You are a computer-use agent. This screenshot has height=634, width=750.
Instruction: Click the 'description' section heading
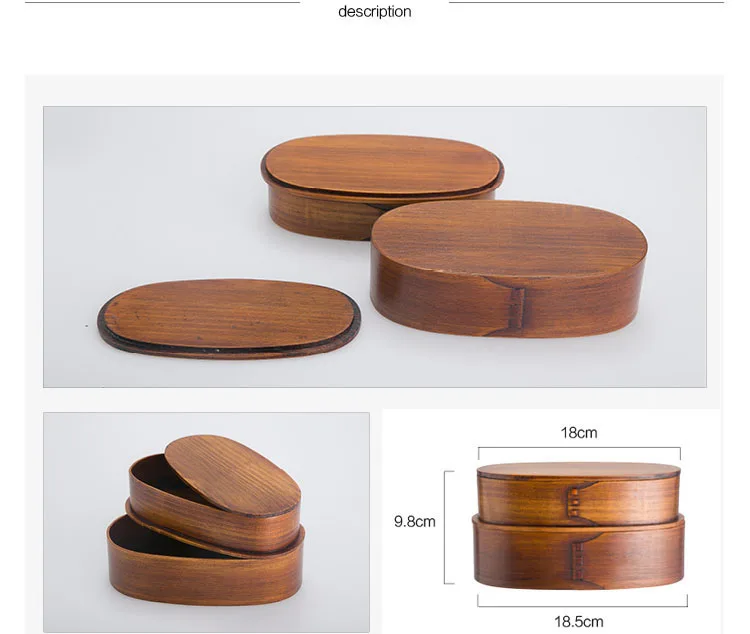[x=375, y=11]
